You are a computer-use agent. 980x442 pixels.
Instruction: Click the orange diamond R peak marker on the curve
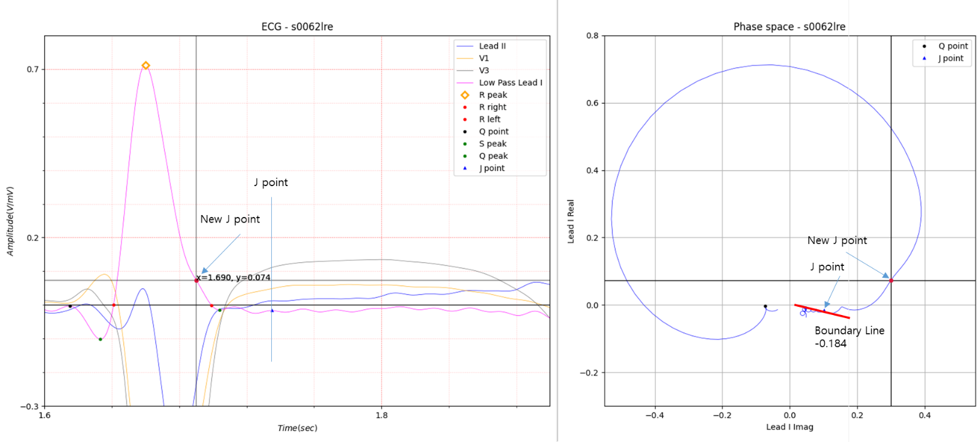(145, 65)
